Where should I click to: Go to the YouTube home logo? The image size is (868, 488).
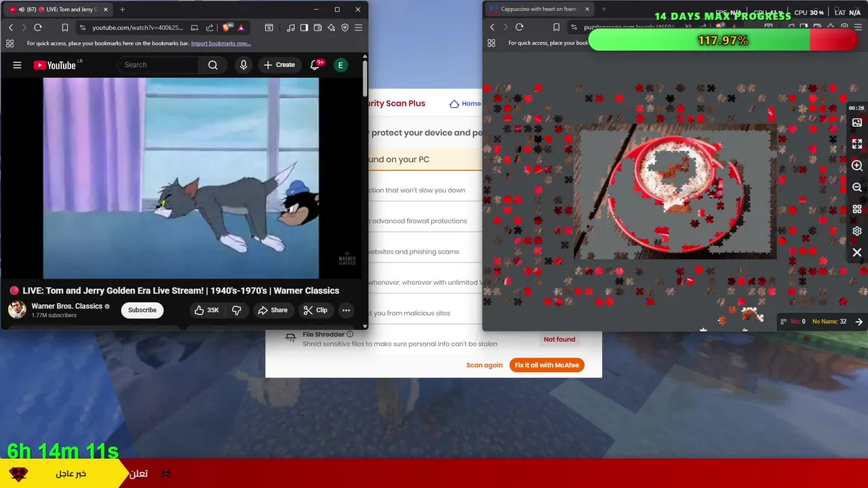click(54, 65)
